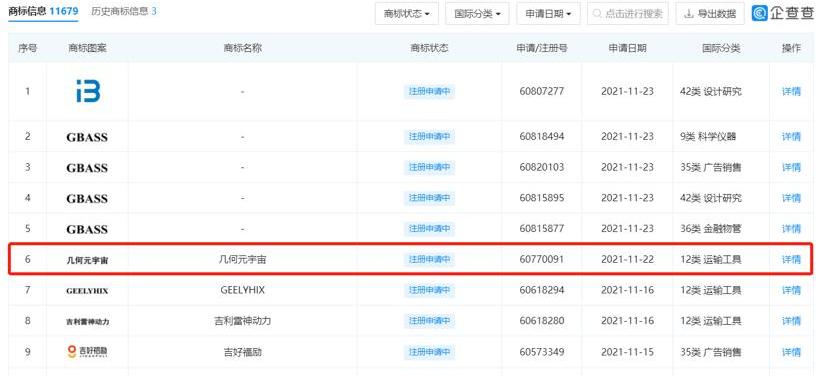Open the 商标状态 dropdown filter

point(407,14)
